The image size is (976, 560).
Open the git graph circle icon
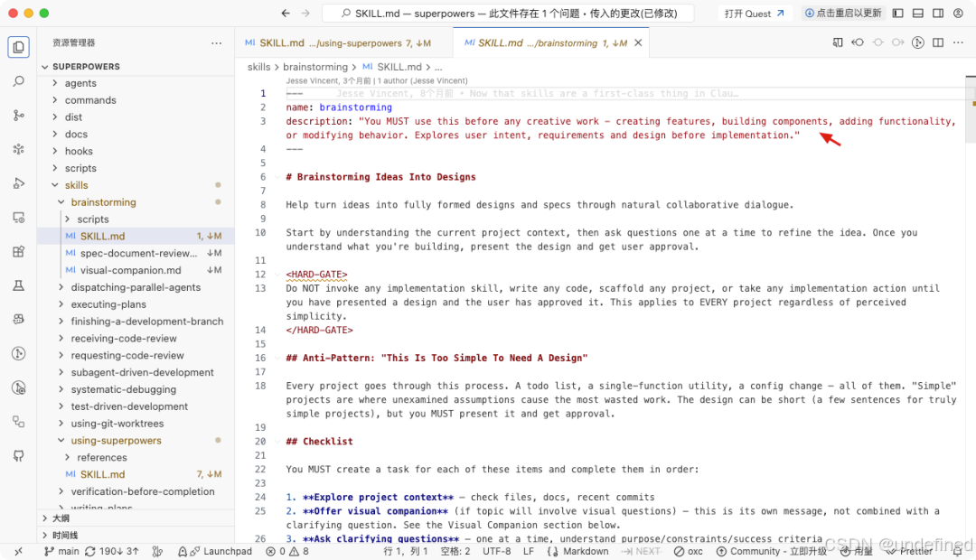917,43
